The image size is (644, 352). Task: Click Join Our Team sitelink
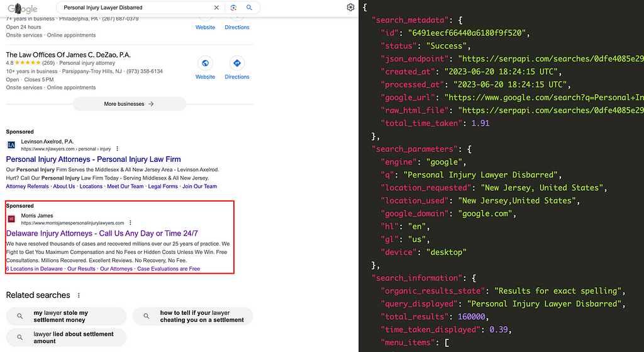(199, 186)
